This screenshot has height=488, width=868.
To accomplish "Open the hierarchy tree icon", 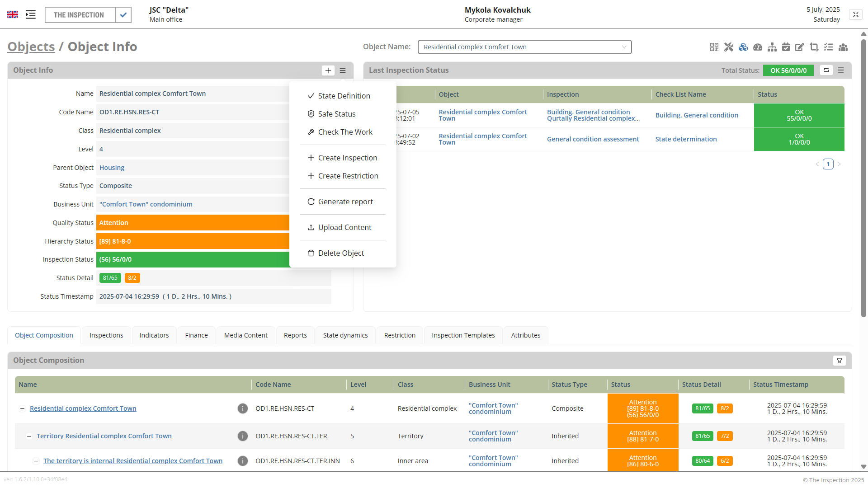I will pos(772,47).
